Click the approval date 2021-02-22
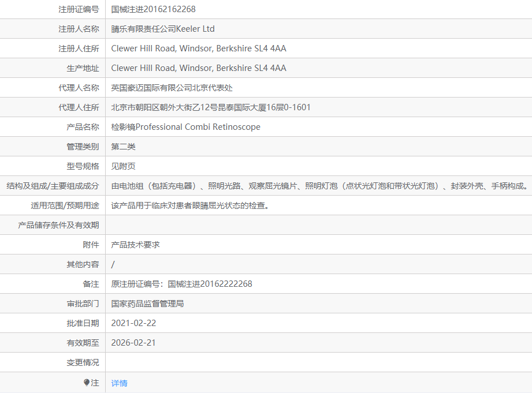 [133, 323]
